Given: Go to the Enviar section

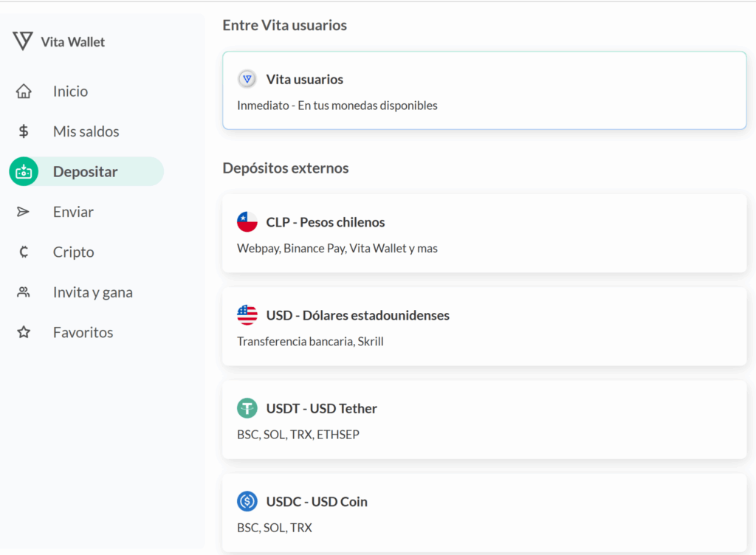Looking at the screenshot, I should click(73, 212).
